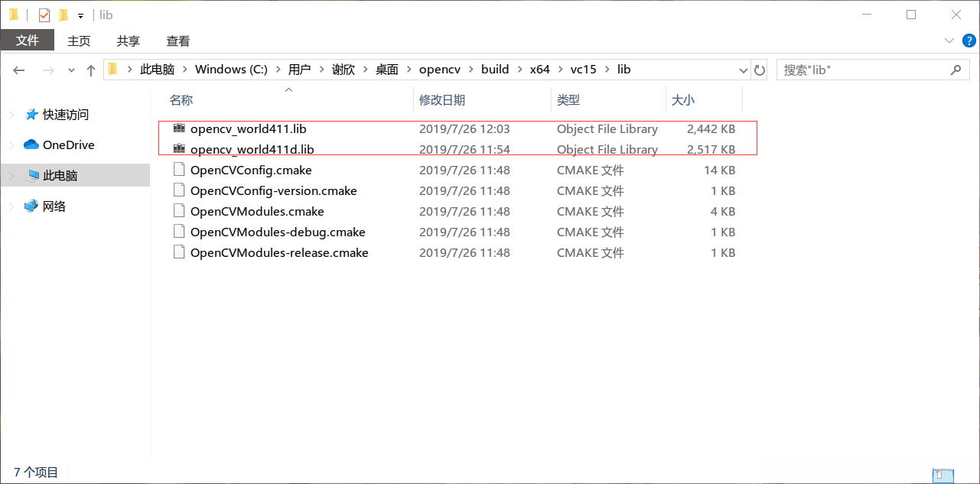This screenshot has width=980, height=484.
Task: Click the 2,442 KB size cell
Action: point(711,129)
